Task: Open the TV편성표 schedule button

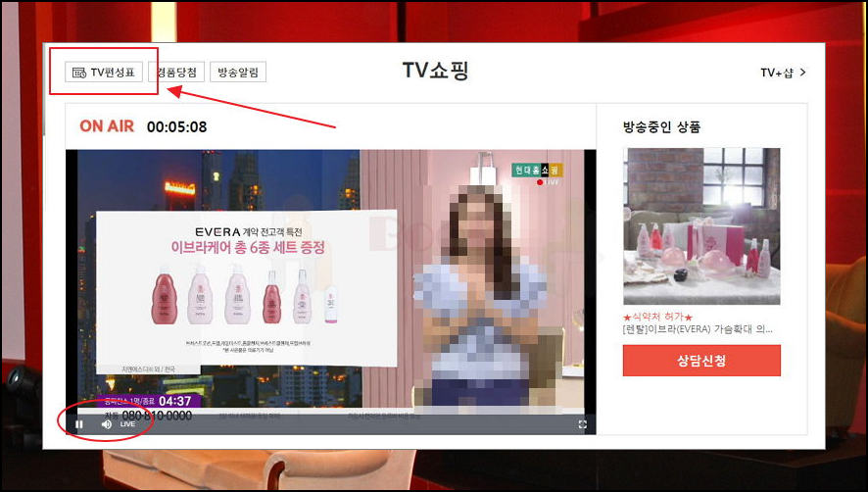Action: click(104, 72)
